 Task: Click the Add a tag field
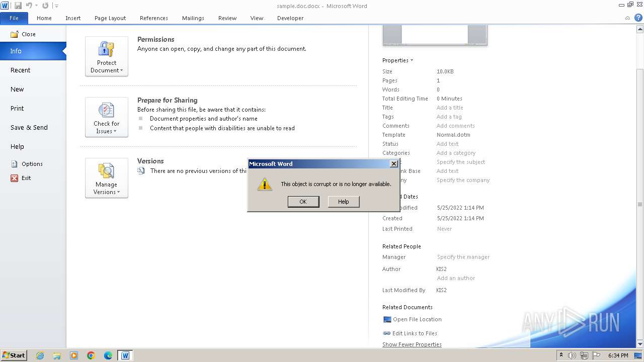449,117
